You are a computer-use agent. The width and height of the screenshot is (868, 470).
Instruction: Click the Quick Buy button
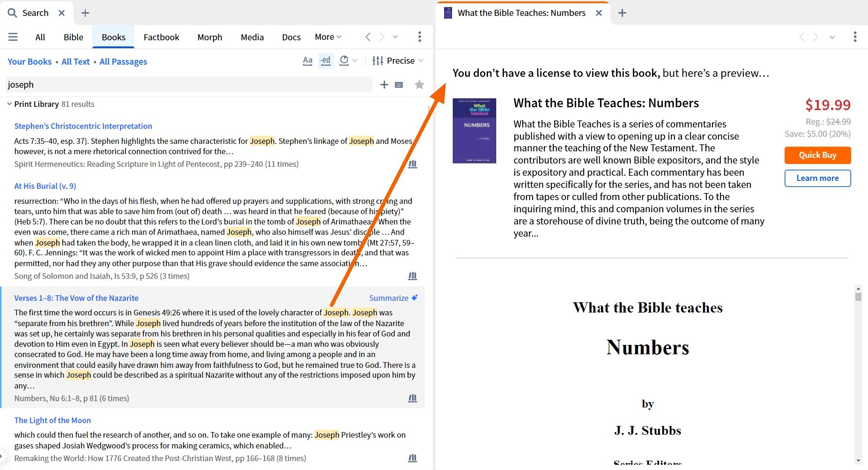817,155
